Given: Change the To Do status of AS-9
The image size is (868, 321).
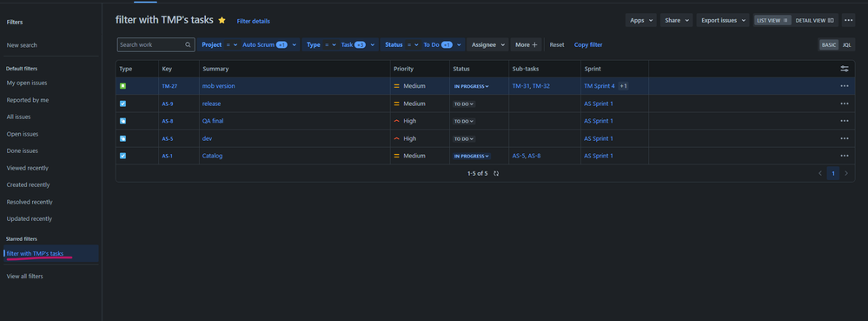Looking at the screenshot, I should pos(464,104).
